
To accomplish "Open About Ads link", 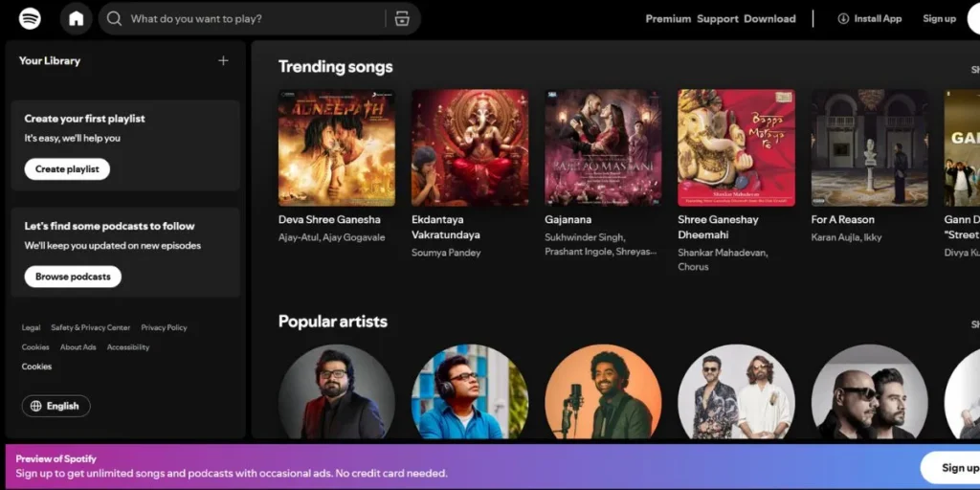I will click(78, 346).
